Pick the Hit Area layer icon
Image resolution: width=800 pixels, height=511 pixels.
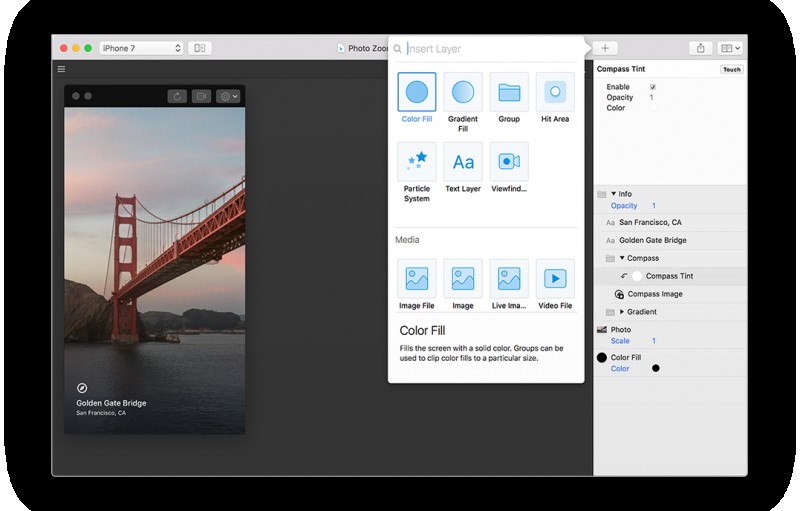(x=555, y=92)
